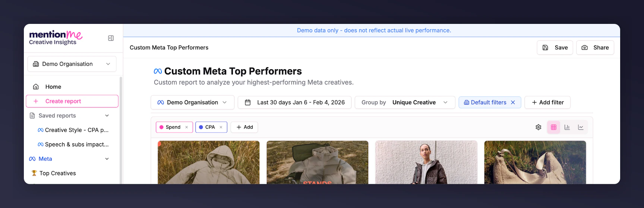This screenshot has width=644, height=208.
Task: Click the blue CPA color dot
Action: point(201,127)
